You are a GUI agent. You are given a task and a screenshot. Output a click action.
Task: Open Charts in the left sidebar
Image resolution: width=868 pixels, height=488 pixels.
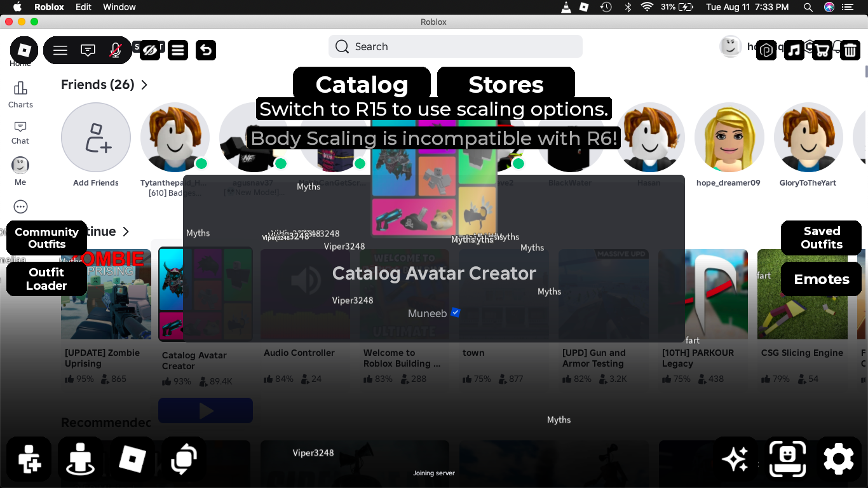click(x=20, y=95)
